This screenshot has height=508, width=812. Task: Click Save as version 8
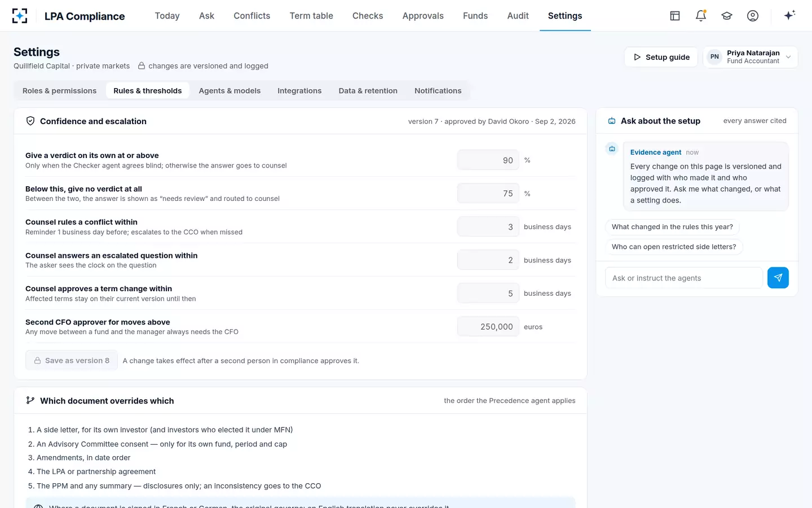(x=72, y=361)
